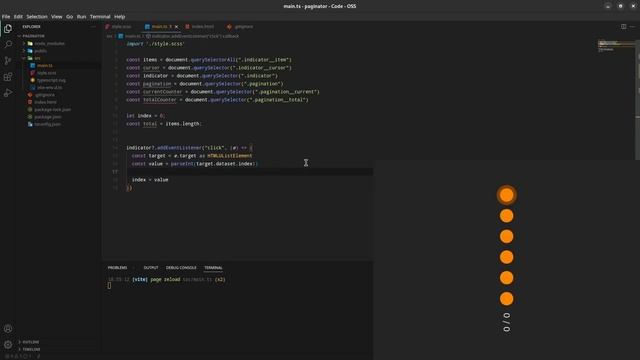Open the Selection menu
Viewport: 640px width, 360px height.
37,17
